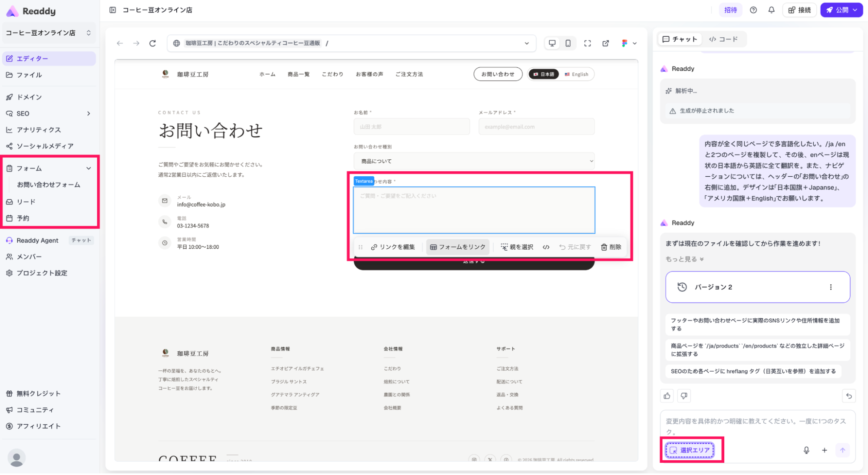Expand もっと見る in chat response

pyautogui.click(x=684, y=259)
